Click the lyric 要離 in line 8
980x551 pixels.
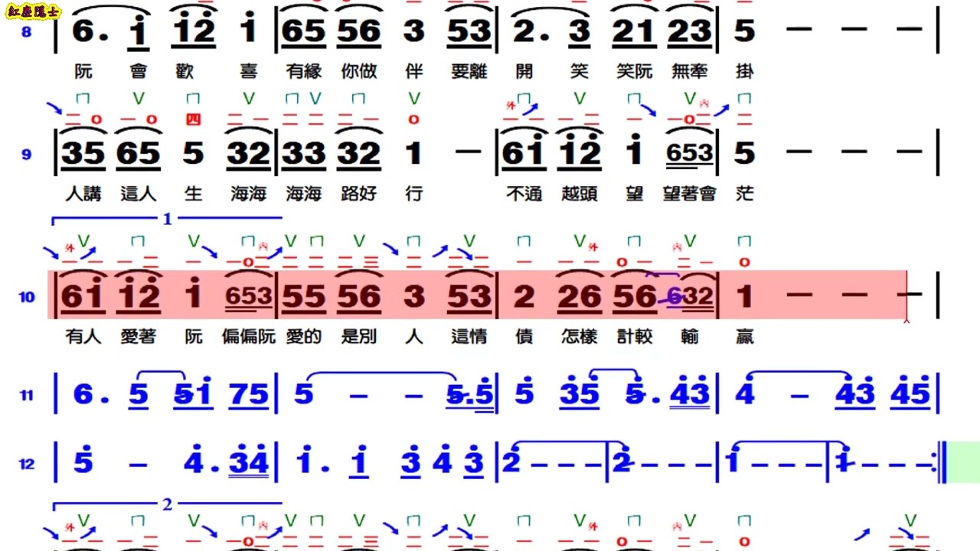pos(469,71)
